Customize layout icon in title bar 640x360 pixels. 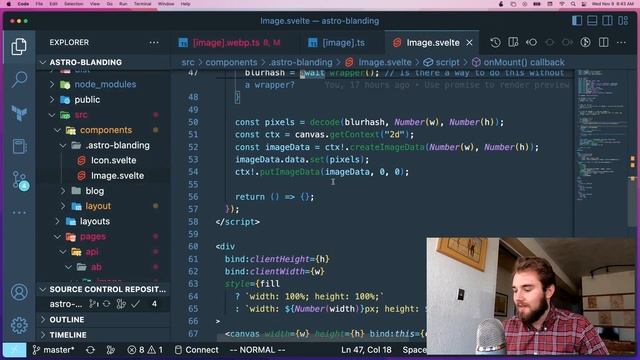point(623,20)
